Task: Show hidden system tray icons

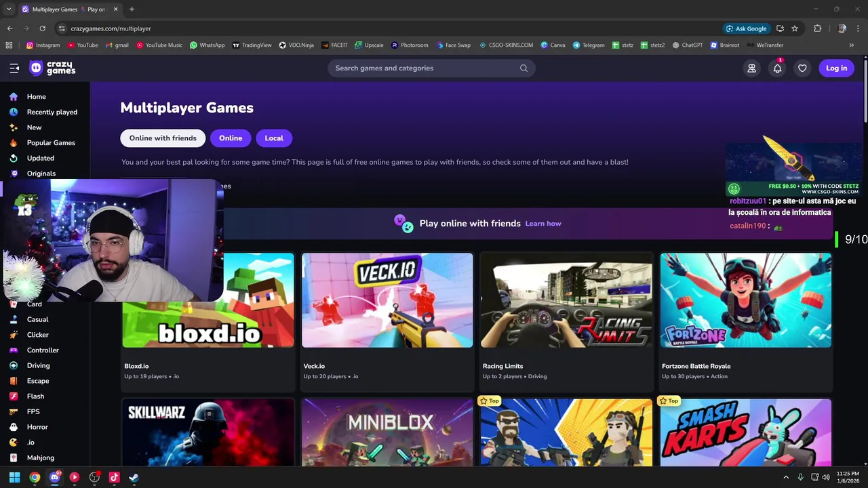Action: pyautogui.click(x=786, y=477)
